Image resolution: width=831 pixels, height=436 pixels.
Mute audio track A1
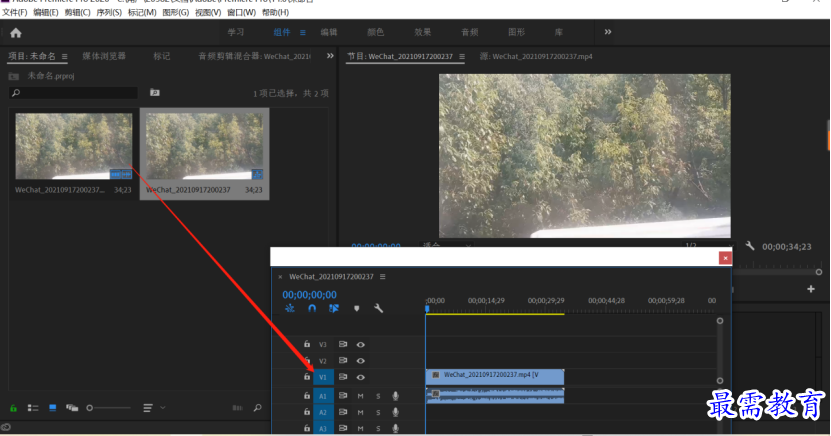360,396
